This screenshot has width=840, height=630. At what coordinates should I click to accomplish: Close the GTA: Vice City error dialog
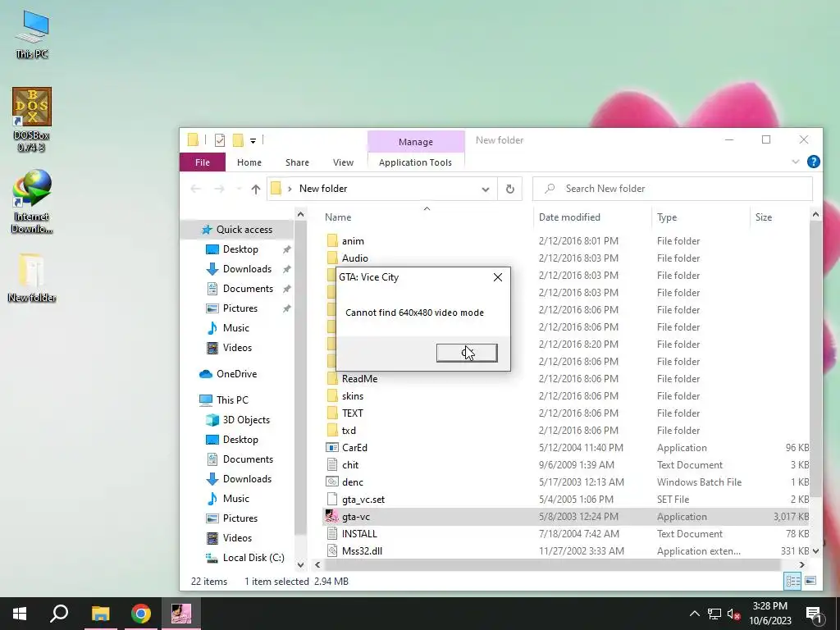click(x=498, y=277)
